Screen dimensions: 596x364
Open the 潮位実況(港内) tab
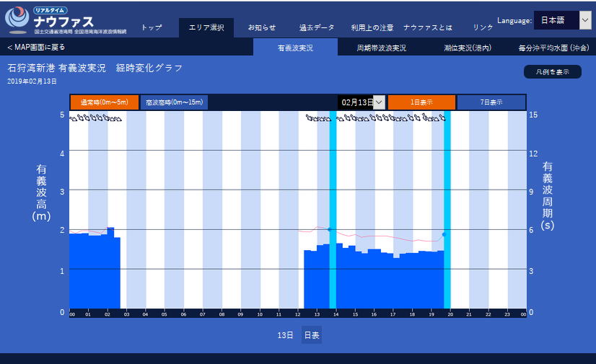tap(468, 48)
